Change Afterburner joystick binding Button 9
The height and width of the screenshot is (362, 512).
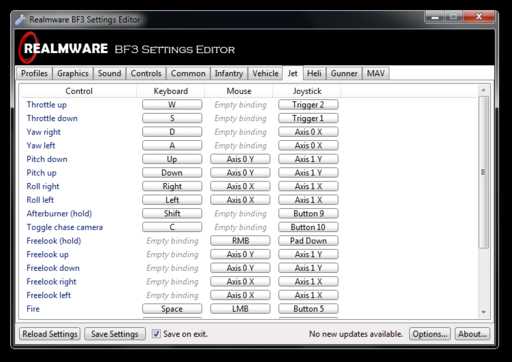click(x=308, y=213)
